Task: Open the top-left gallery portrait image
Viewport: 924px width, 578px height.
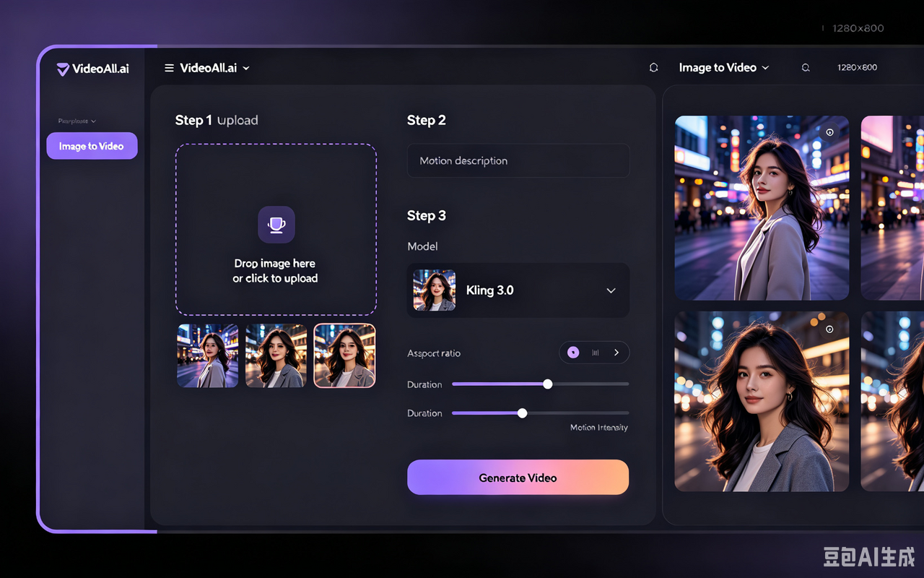Action: pyautogui.click(x=762, y=208)
